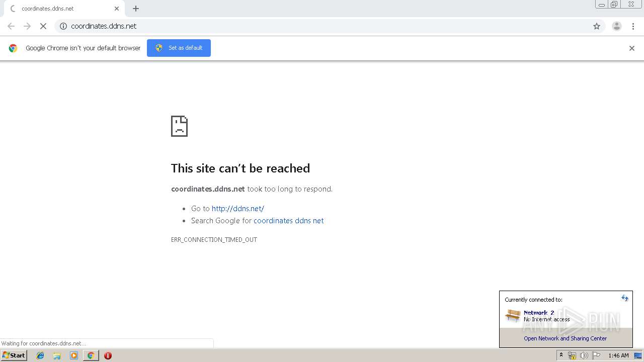
Task: Click the 'Waiting for coordinates.ddns.net...' status text
Action: coord(43,343)
